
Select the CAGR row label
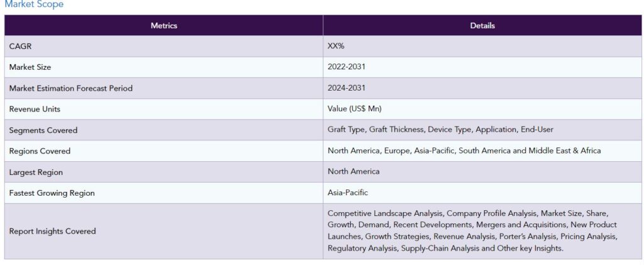pyautogui.click(x=19, y=47)
